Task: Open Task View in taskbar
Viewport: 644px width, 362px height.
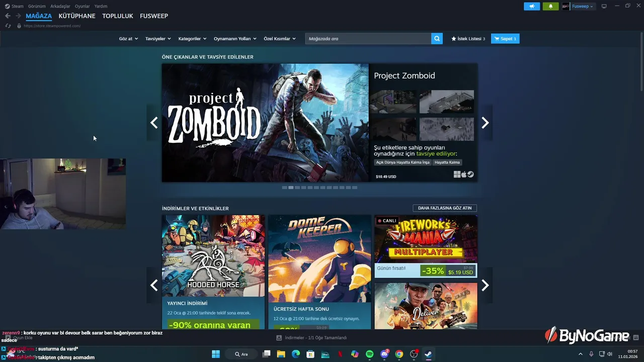Action: [x=267, y=354]
